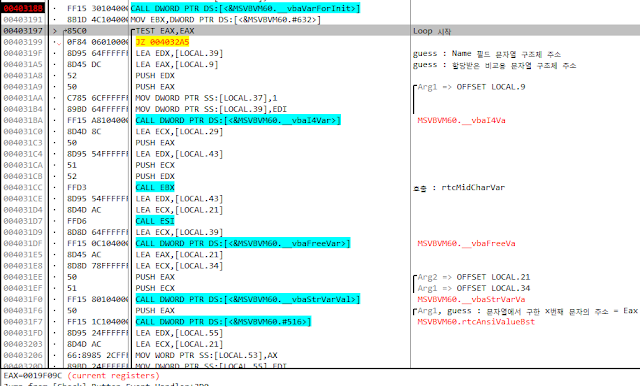Click the LEA ECX,[LOCAL.34] instruction

click(180, 266)
